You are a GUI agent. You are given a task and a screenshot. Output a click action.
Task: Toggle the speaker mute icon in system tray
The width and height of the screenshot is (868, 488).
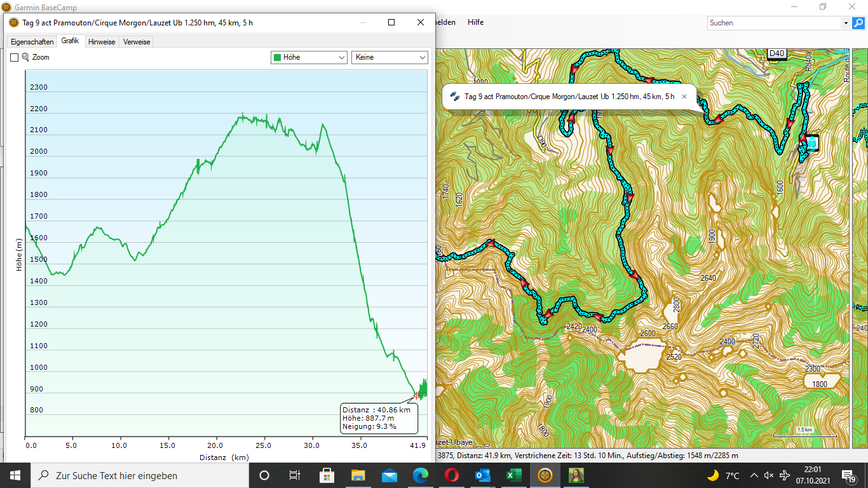coord(769,475)
